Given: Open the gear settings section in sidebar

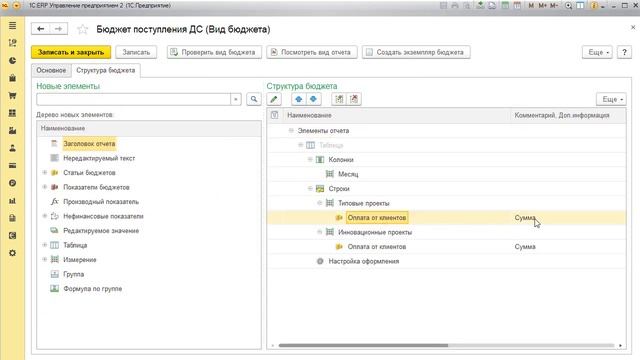Looking at the screenshot, I should pyautogui.click(x=12, y=253).
